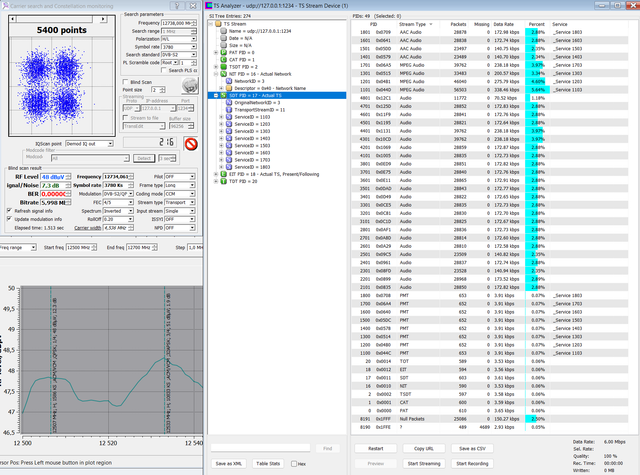The image size is (640, 475).
Task: Open the Search standard dropdown
Action: point(193,54)
